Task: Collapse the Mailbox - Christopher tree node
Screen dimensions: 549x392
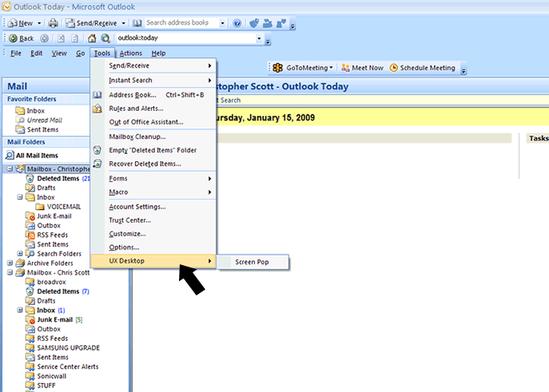Action: [10, 169]
